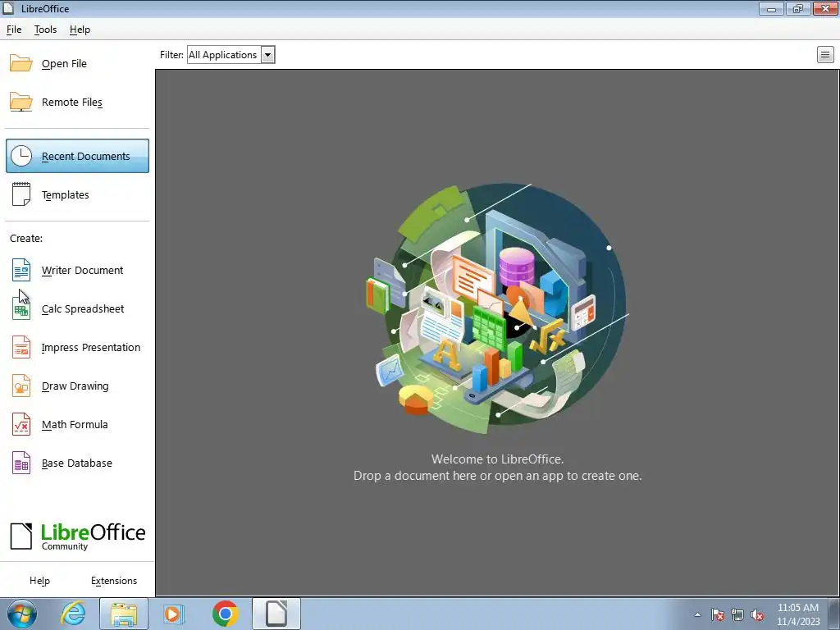Click the Draw Drawing icon
This screenshot has width=840, height=630.
(21, 386)
